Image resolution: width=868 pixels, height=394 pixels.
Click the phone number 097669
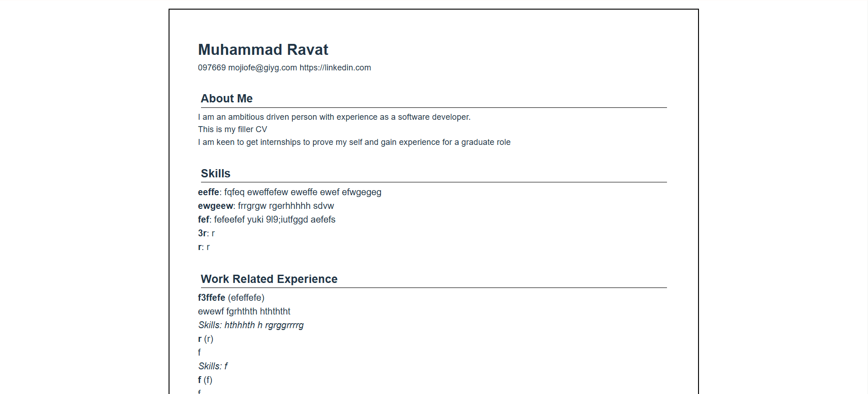212,68
